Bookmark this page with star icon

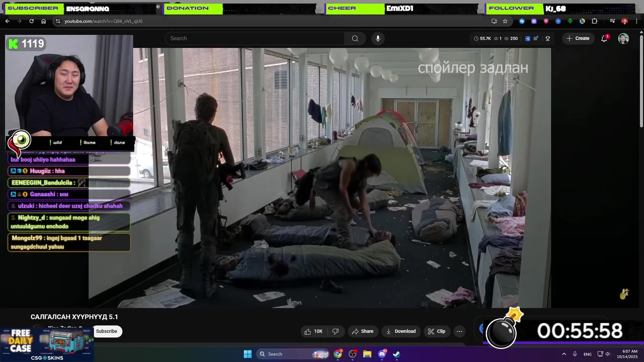pos(505,21)
